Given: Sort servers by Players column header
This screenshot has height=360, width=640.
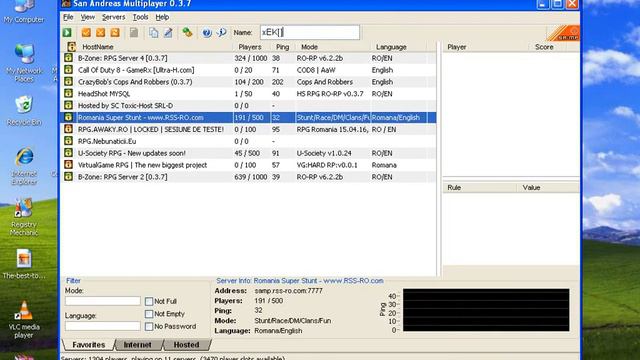Looking at the screenshot, I should click(250, 47).
